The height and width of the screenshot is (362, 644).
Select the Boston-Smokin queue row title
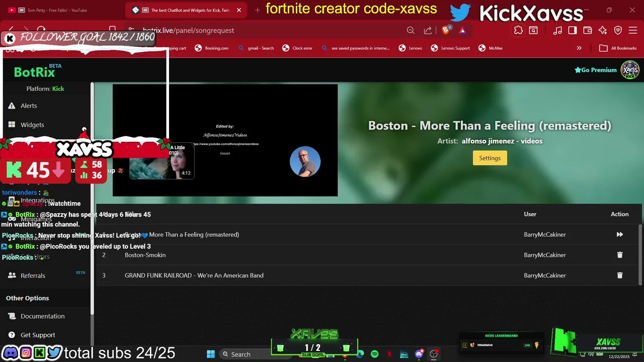click(x=145, y=255)
